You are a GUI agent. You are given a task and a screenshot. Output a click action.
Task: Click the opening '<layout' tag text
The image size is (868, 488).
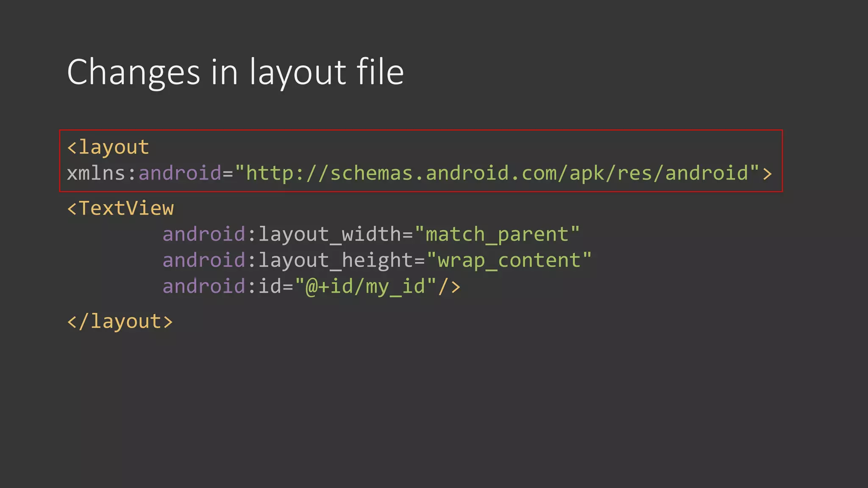108,147
